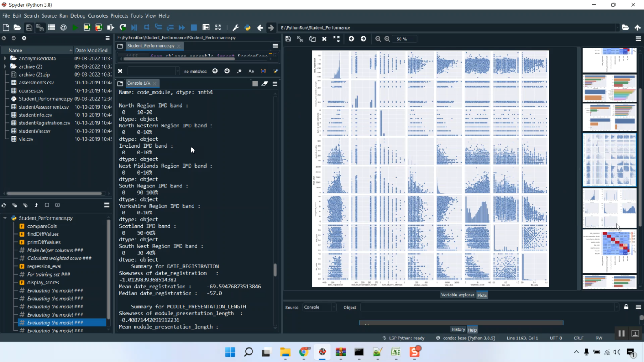
Task: Toggle case sensitive search (Aa)
Action: tap(251, 71)
